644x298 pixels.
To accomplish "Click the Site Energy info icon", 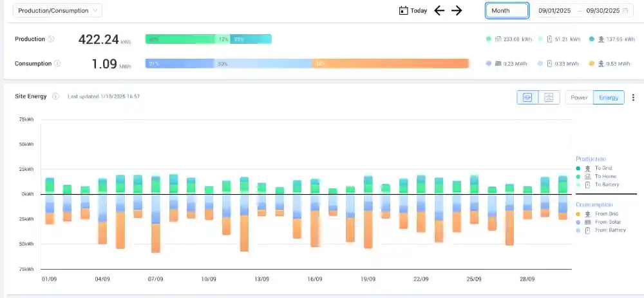I will pos(55,97).
